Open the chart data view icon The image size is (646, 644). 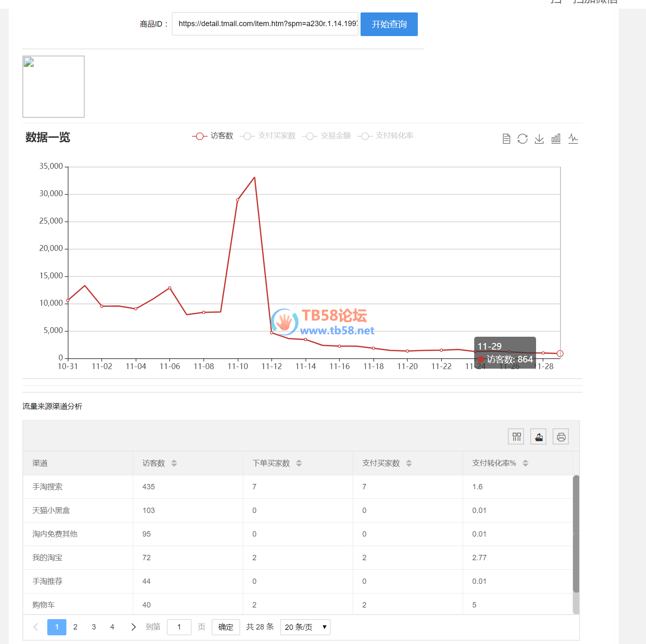[506, 139]
